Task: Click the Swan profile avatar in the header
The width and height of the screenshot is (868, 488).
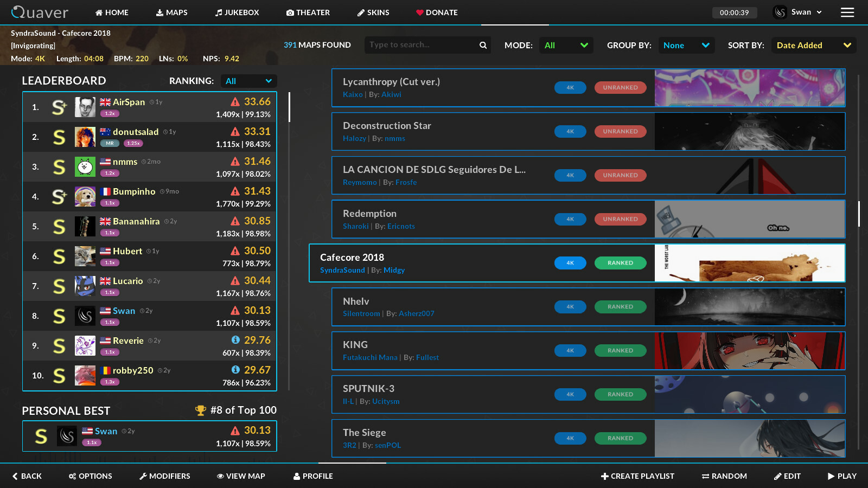Action: pos(780,12)
